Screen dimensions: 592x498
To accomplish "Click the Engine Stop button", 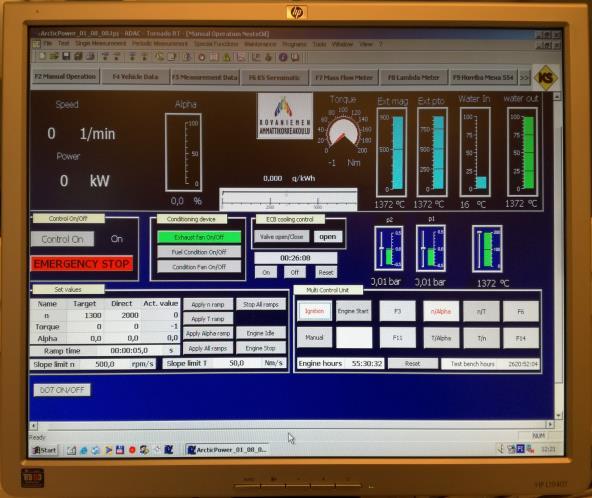I will point(261,348).
